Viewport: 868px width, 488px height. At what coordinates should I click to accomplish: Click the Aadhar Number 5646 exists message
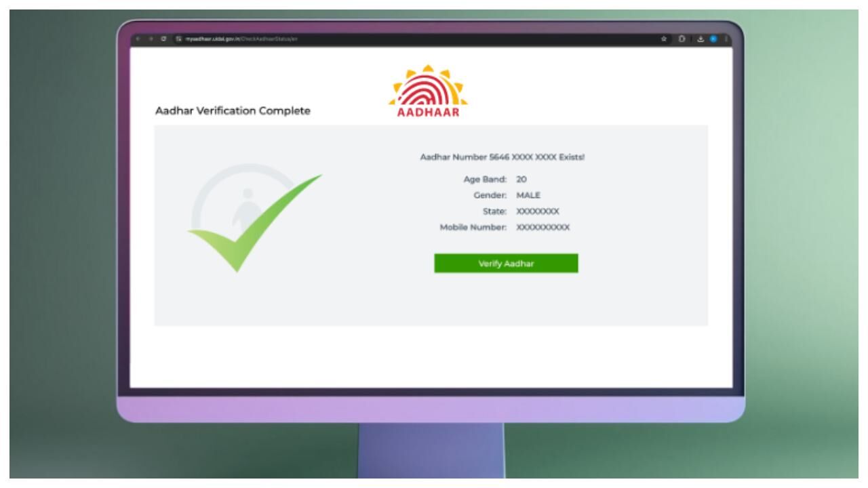click(x=502, y=157)
